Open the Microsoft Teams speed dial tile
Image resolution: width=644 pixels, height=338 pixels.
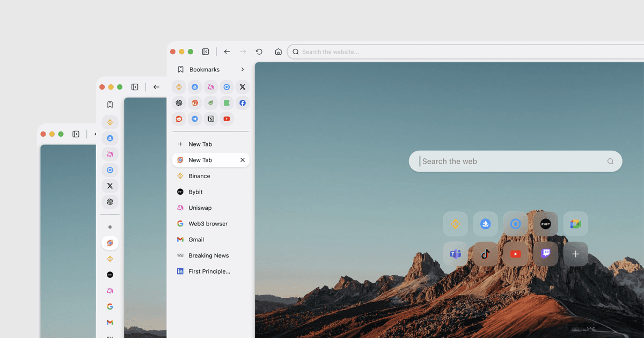click(456, 254)
